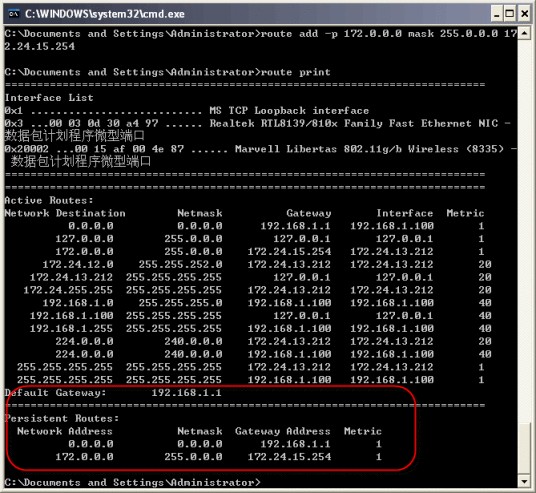Click the 'route print' command text

click(x=296, y=72)
